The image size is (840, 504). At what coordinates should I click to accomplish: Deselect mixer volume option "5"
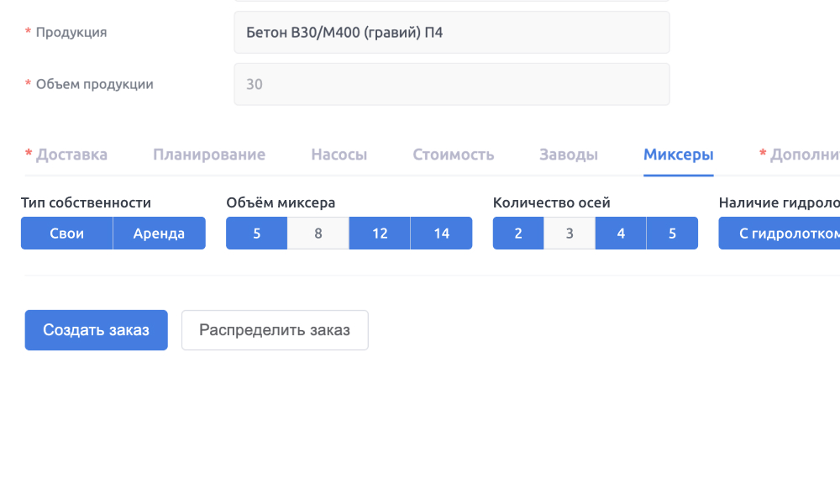coord(256,233)
